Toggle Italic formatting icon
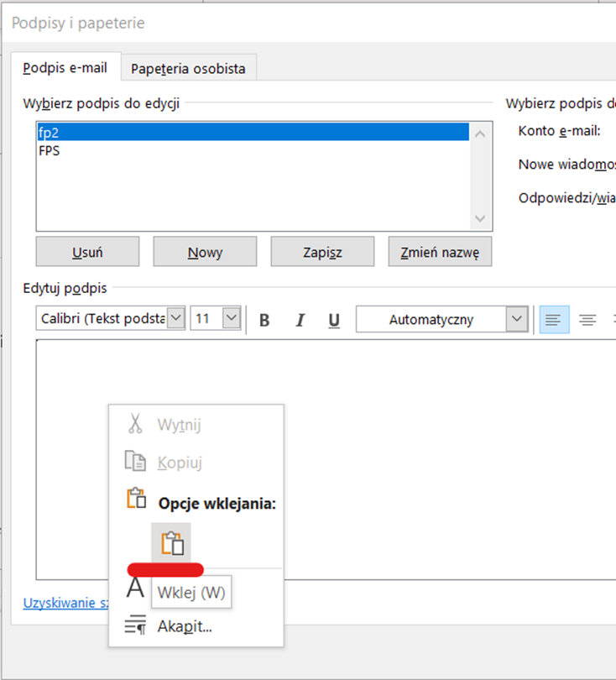 299,320
